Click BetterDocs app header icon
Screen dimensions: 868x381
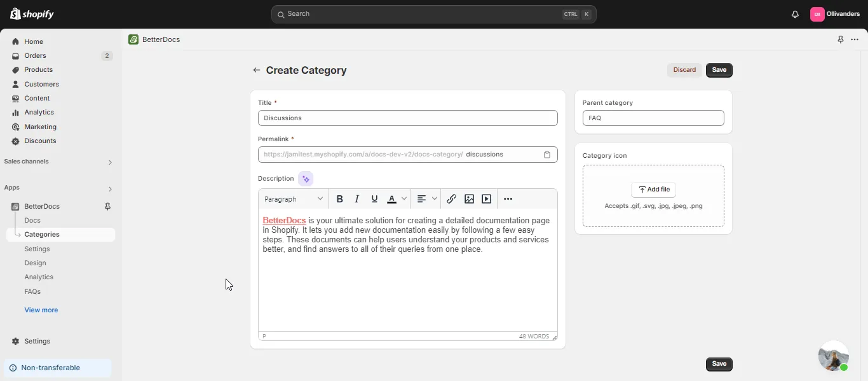(x=133, y=39)
